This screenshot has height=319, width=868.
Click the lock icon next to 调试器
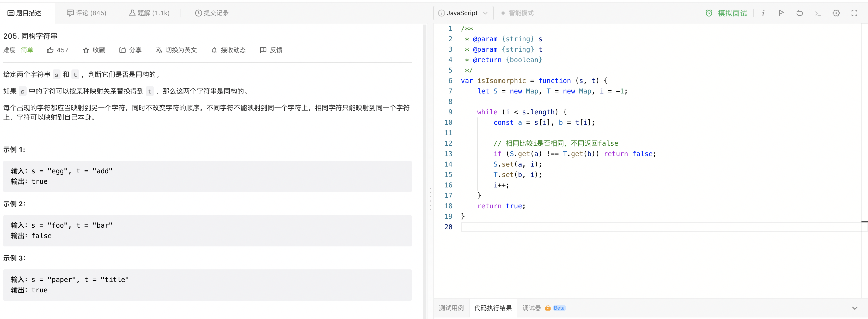click(x=548, y=308)
